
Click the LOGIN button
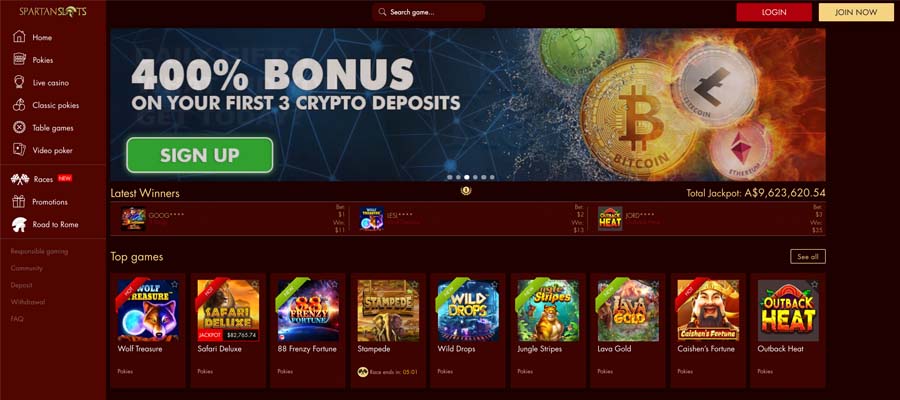pyautogui.click(x=774, y=12)
